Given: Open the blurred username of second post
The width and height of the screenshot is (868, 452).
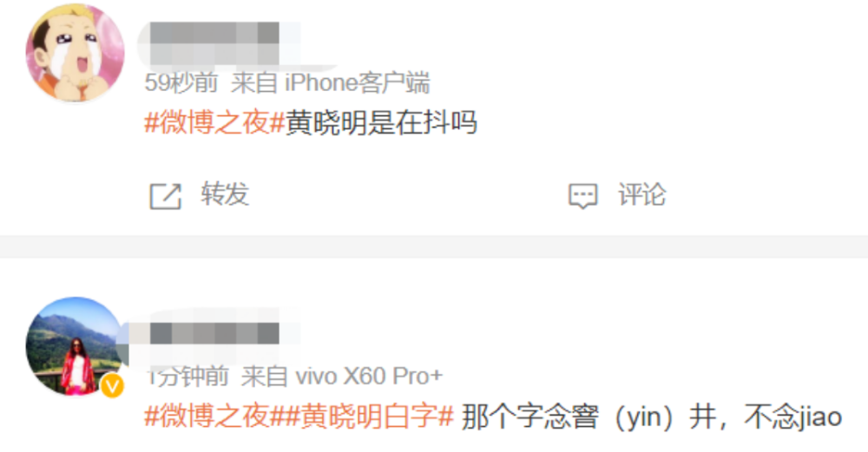Looking at the screenshot, I should 214,334.
